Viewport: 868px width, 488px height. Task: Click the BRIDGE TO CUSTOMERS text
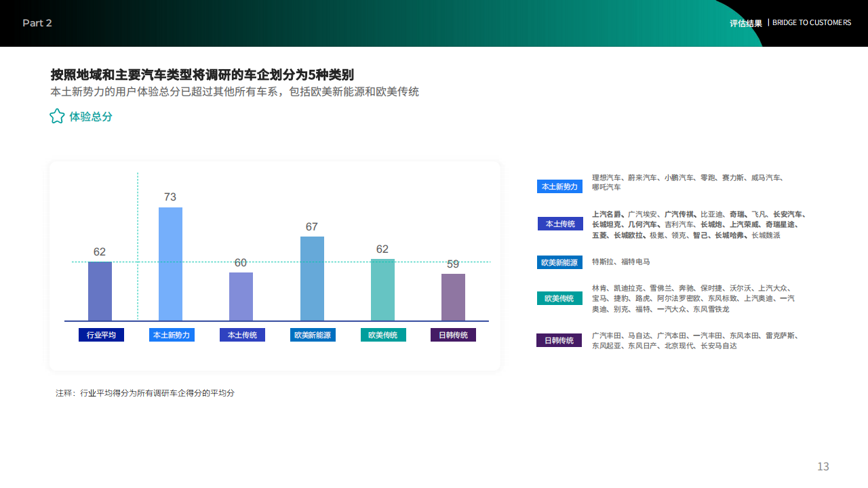812,22
